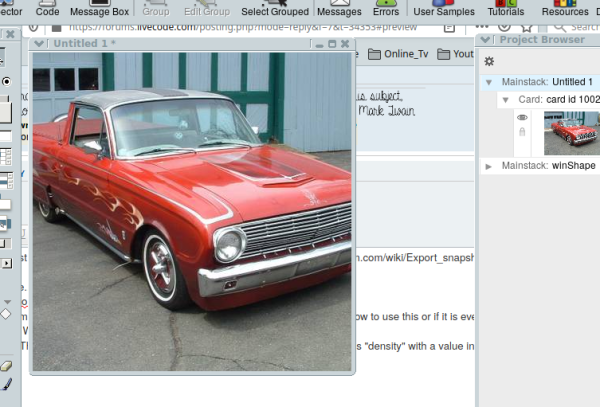Select the Mainstack Untitled 1 row

click(x=547, y=82)
